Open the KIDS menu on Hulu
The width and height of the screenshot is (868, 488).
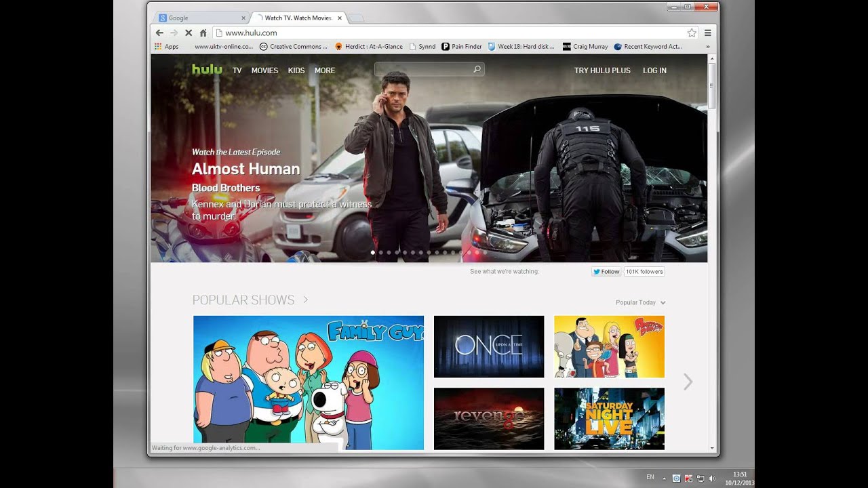tap(296, 70)
